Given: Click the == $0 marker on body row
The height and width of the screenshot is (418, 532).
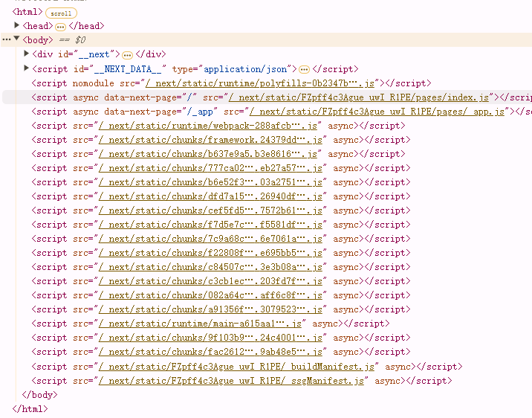Looking at the screenshot, I should pyautogui.click(x=72, y=40).
